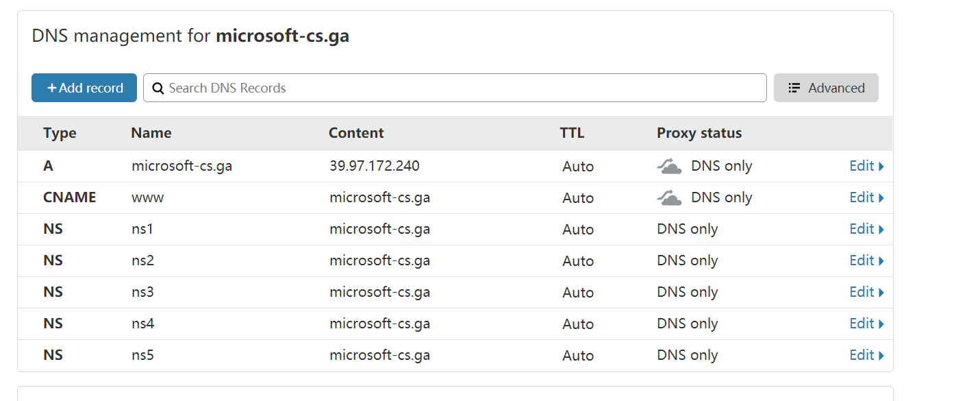The image size is (980, 401).
Task: Click the Name column header
Action: (x=151, y=133)
